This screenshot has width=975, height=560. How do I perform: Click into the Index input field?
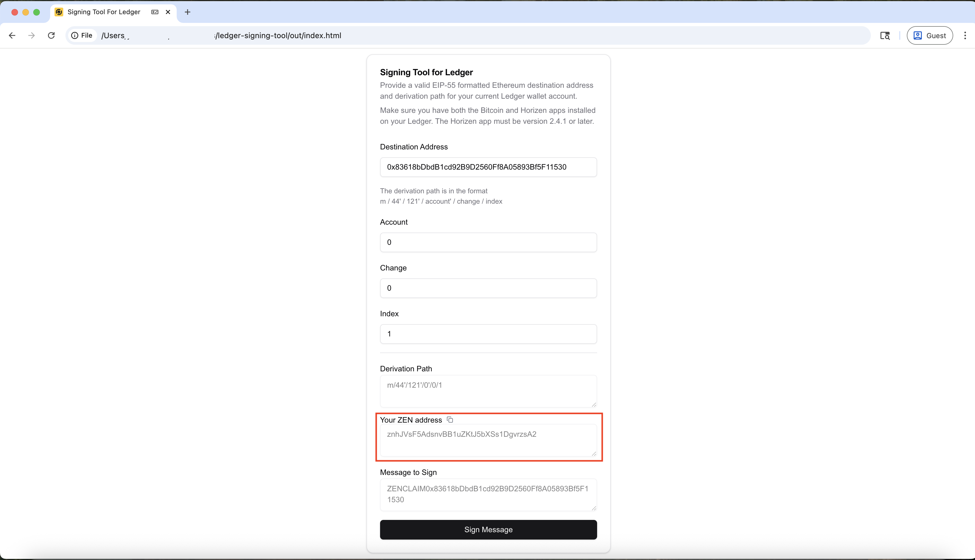[x=488, y=334]
